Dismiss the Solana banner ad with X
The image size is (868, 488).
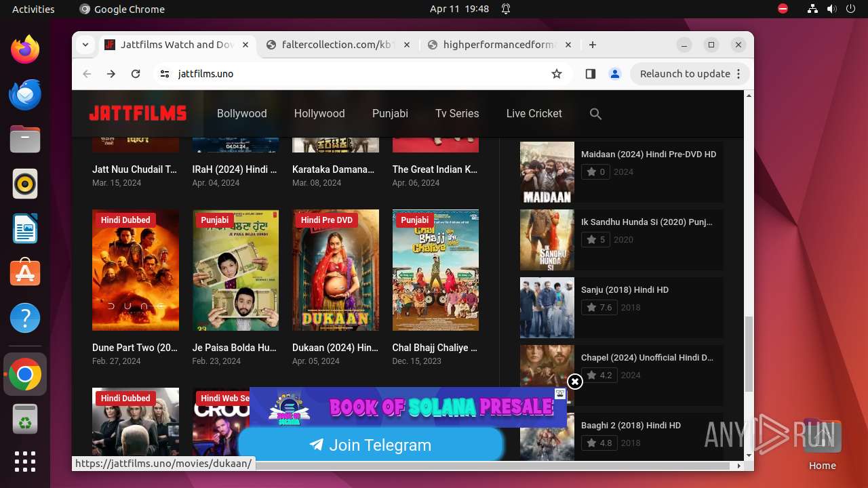pos(574,382)
